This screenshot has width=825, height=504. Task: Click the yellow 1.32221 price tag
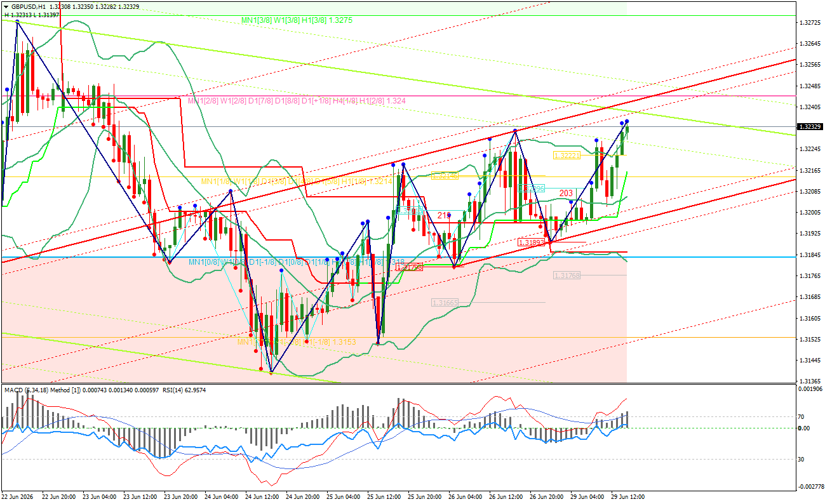point(566,156)
